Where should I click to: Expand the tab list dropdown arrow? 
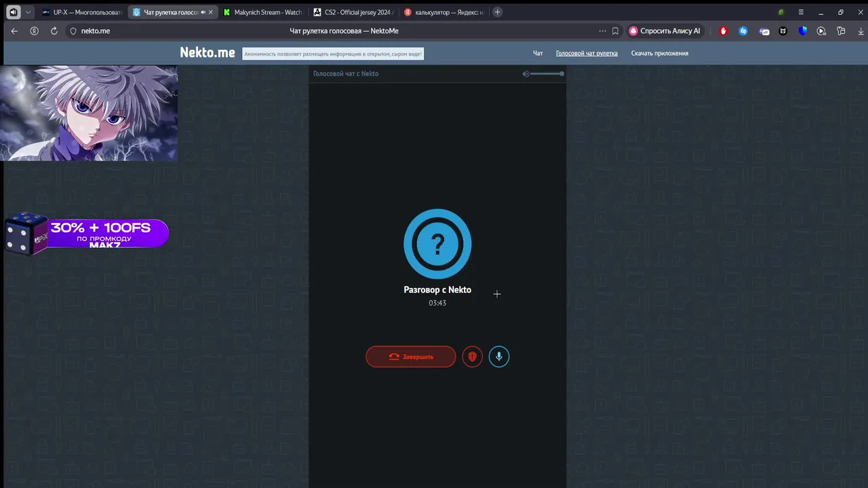tap(28, 12)
